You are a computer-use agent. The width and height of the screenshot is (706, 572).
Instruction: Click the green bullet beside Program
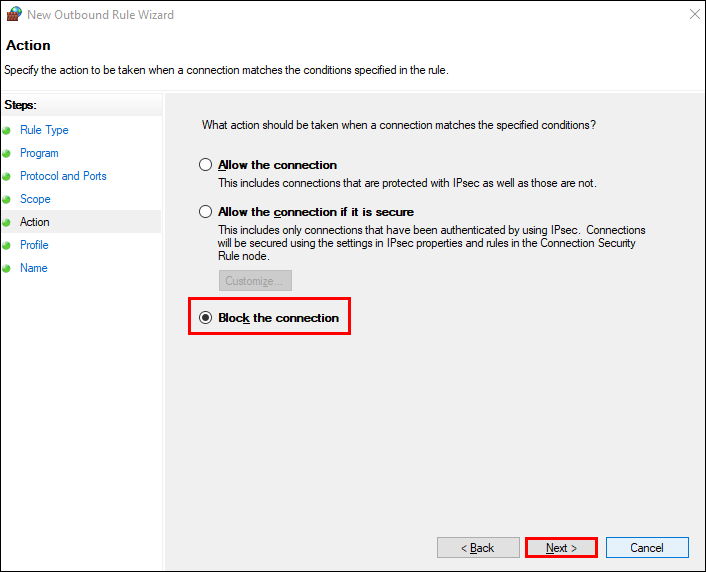click(7, 153)
